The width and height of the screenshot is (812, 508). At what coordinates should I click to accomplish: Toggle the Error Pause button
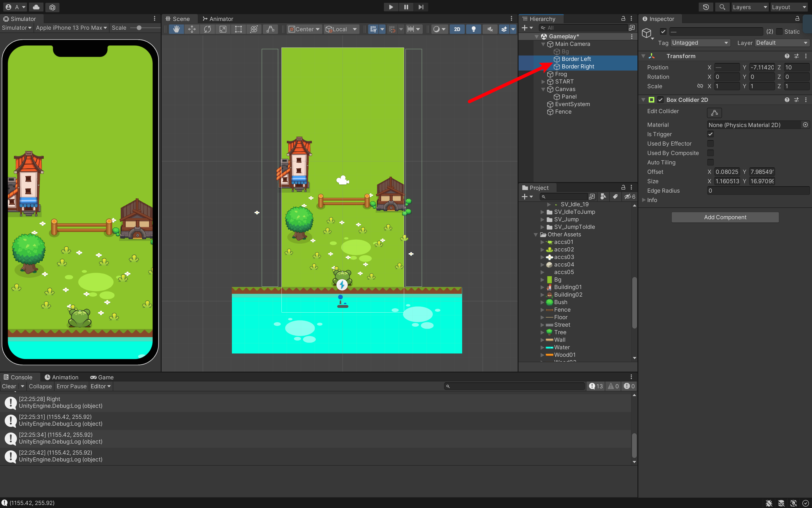[71, 386]
